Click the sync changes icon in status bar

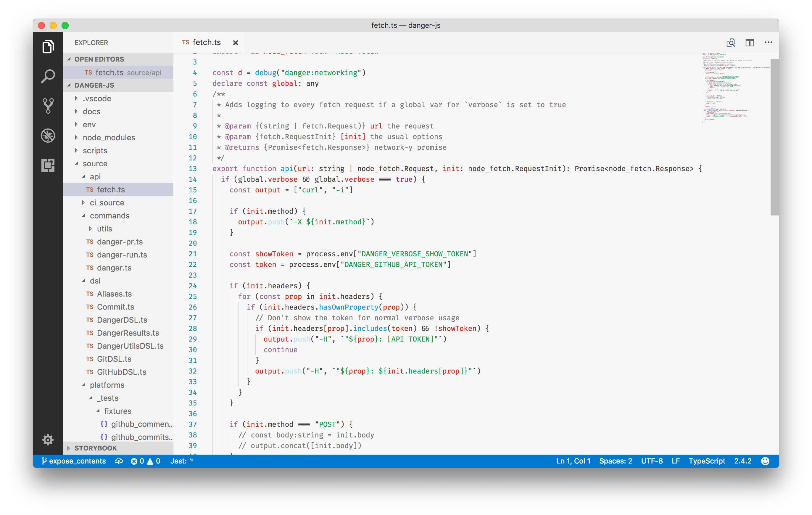tap(119, 461)
